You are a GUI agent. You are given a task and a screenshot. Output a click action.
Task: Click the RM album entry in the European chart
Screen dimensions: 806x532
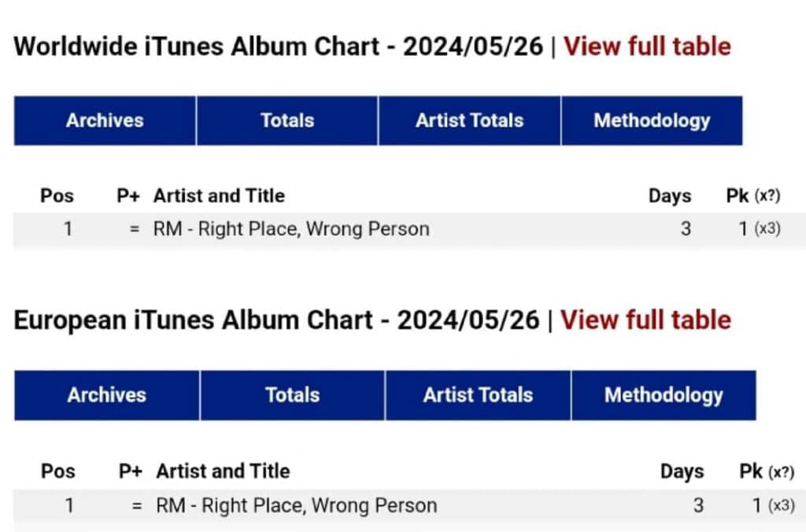point(296,504)
